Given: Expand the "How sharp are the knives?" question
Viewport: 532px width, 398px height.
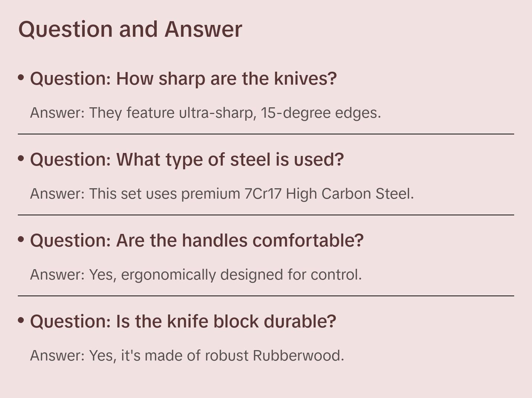Looking at the screenshot, I should (x=183, y=79).
